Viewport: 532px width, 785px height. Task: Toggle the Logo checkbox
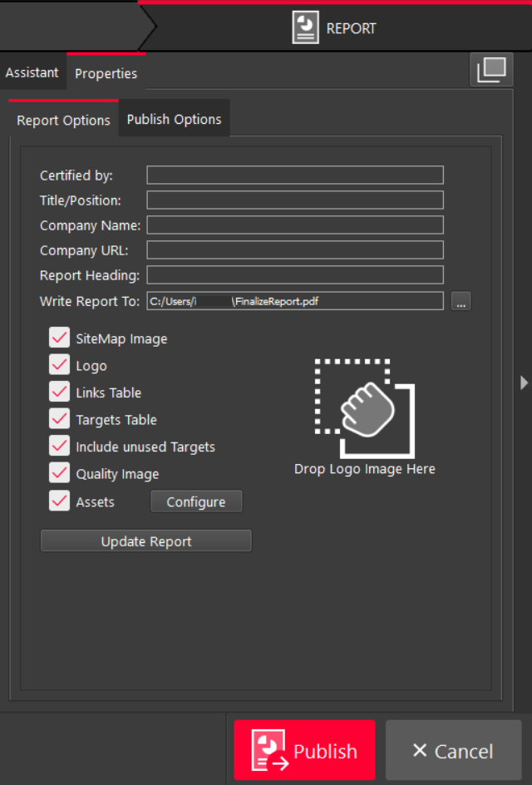click(60, 365)
